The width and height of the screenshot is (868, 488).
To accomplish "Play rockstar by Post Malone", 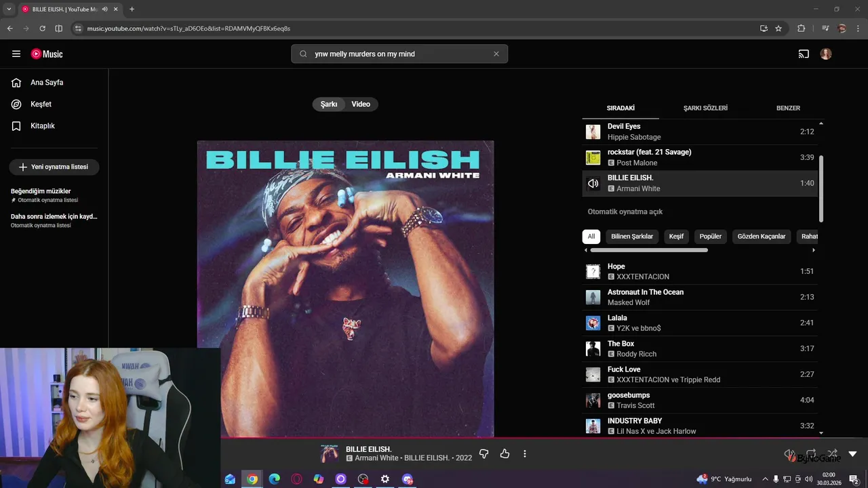I will point(700,157).
